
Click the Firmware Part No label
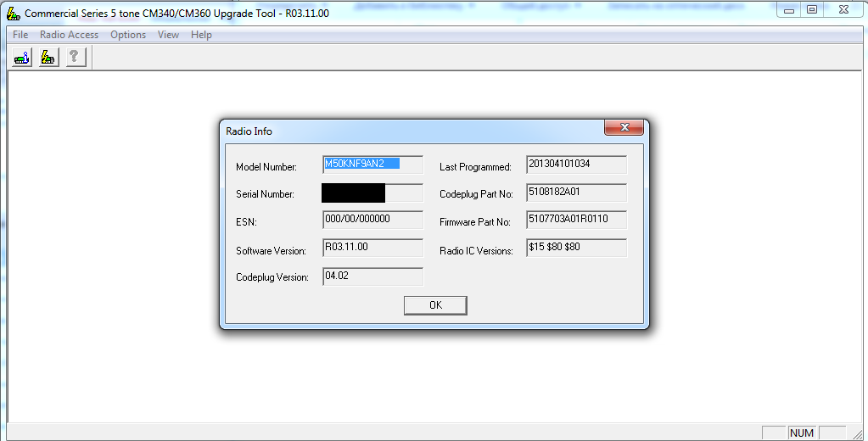tap(475, 222)
